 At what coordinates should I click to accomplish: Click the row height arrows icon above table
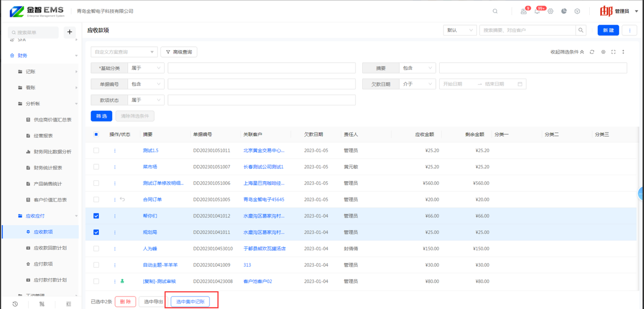(x=623, y=52)
